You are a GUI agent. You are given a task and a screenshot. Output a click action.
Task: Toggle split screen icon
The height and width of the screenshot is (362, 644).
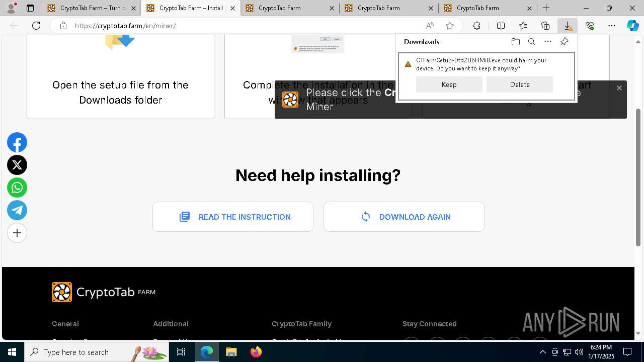click(501, 26)
